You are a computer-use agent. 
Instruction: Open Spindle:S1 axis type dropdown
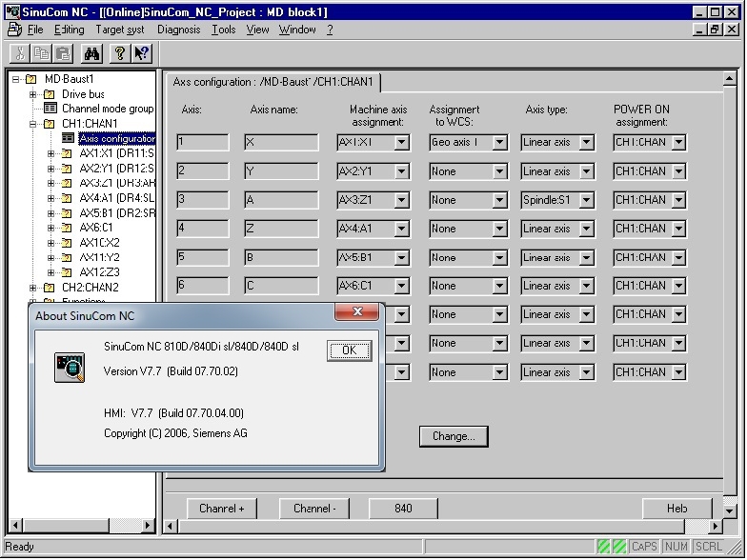pyautogui.click(x=587, y=200)
